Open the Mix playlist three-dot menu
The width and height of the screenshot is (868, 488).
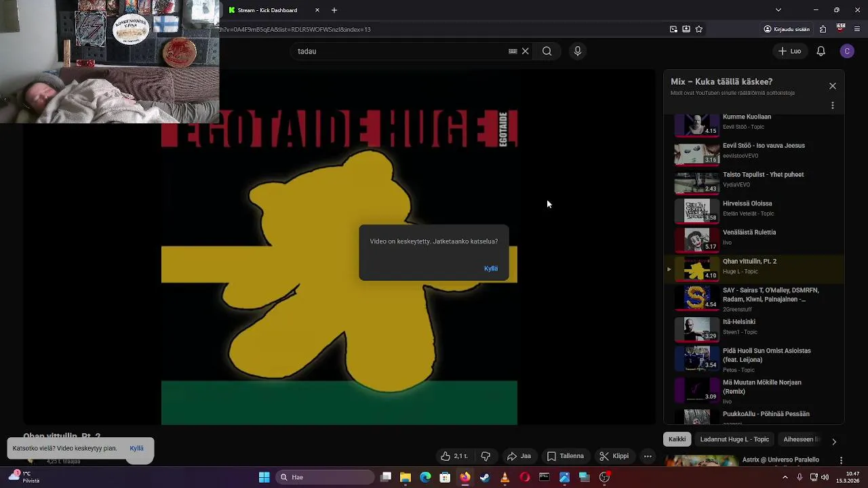pos(833,106)
